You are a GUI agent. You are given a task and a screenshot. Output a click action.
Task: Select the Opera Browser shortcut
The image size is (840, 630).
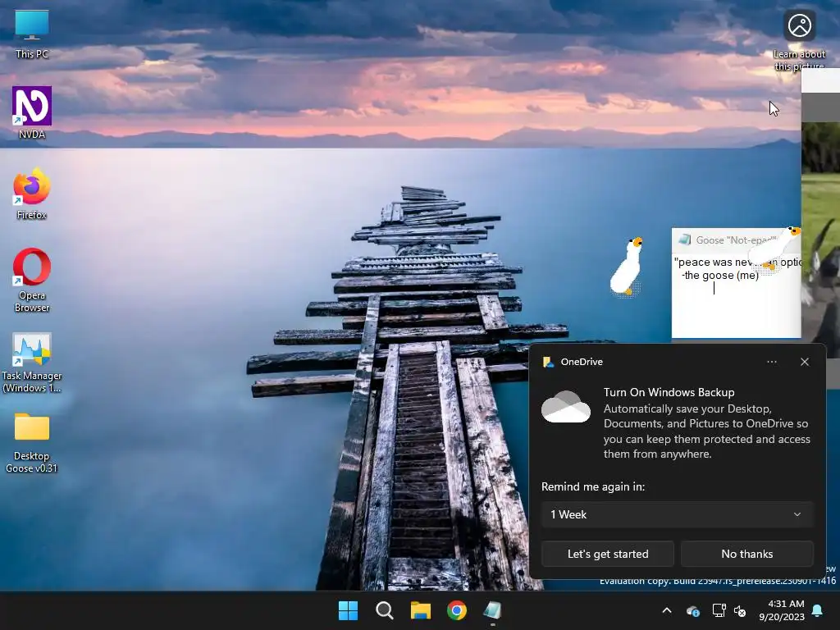point(32,279)
